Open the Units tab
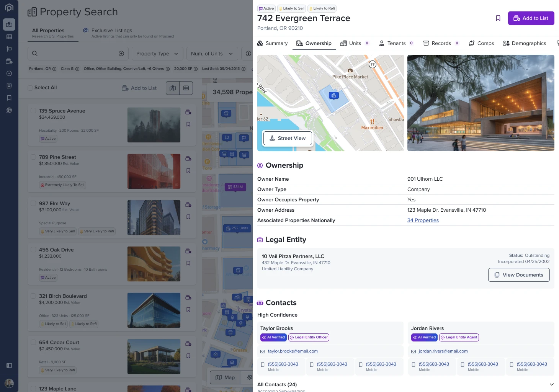 355,43
